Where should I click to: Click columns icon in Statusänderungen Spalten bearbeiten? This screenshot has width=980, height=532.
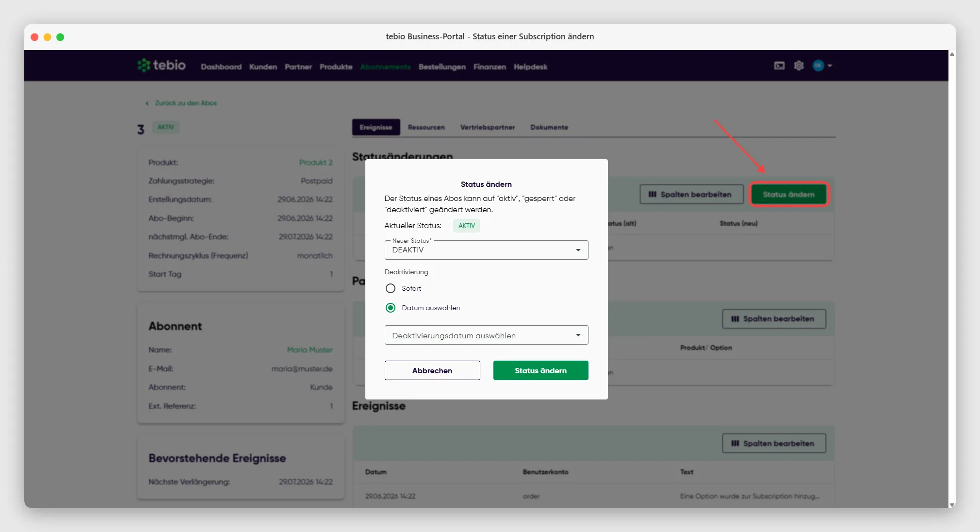(653, 194)
